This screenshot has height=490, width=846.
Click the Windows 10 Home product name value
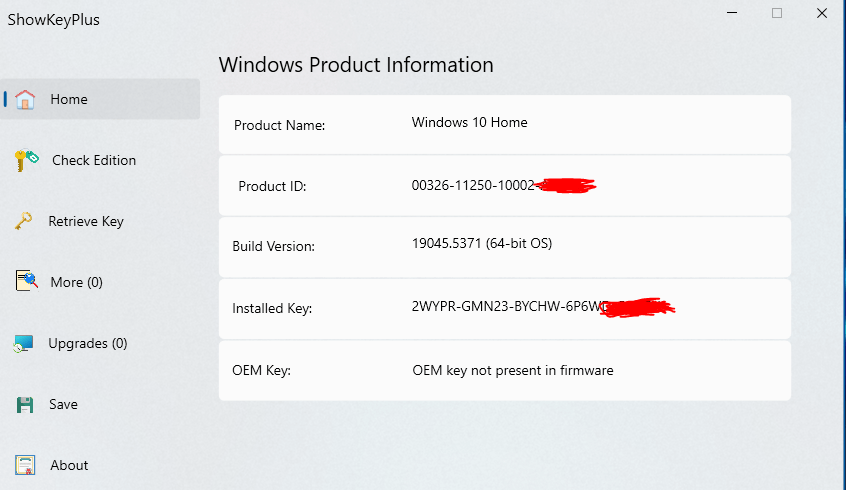click(469, 122)
